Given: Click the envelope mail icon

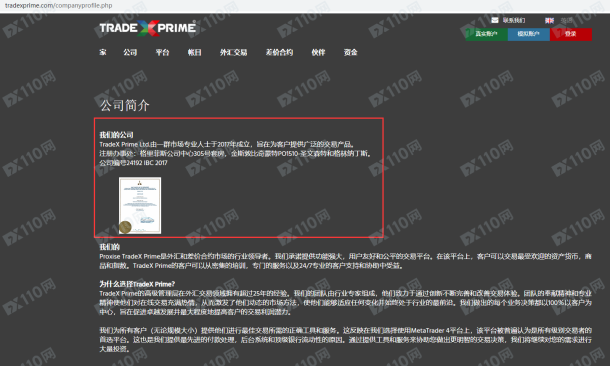Looking at the screenshot, I should pyautogui.click(x=495, y=20).
